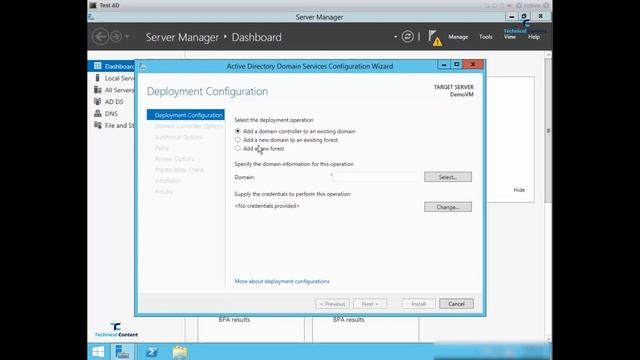The width and height of the screenshot is (640, 360).
Task: Click the Windows Start button
Action: 98,352
